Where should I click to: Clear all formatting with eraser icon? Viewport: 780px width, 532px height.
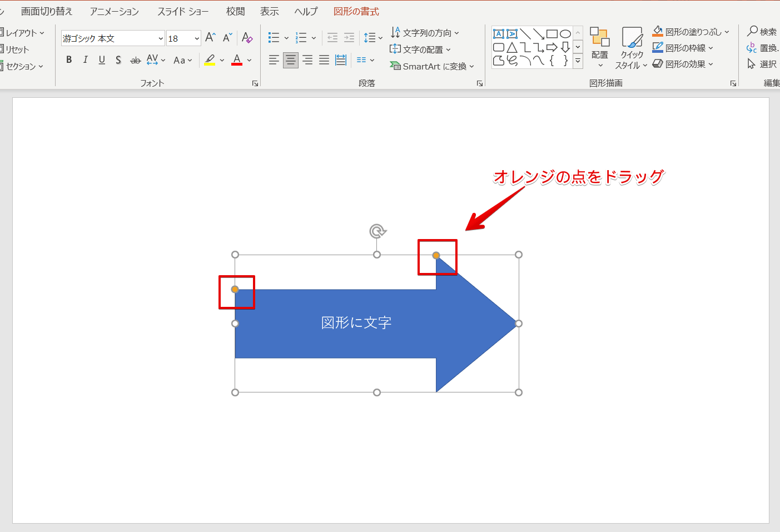click(x=247, y=37)
